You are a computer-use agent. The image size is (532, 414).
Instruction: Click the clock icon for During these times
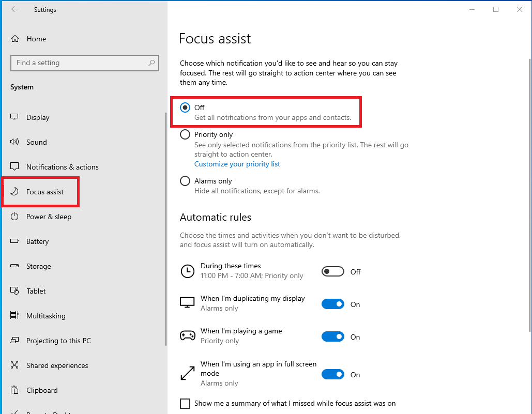[x=187, y=271]
